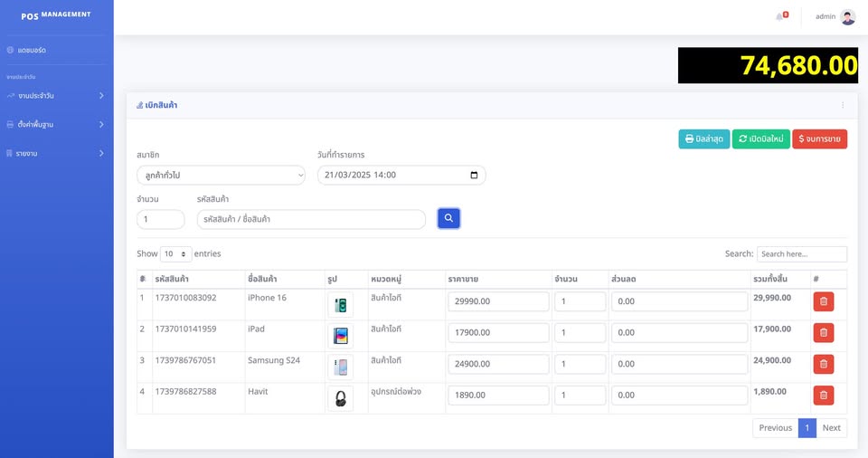Open แดชบอร์ด from the sidebar
Screen dimensions: 868x458
pyautogui.click(x=32, y=50)
